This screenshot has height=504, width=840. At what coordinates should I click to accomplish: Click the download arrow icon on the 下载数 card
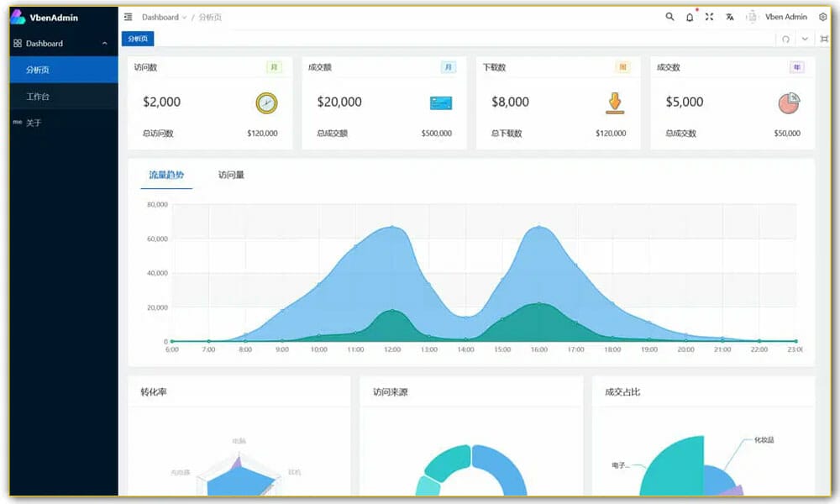[x=614, y=102]
